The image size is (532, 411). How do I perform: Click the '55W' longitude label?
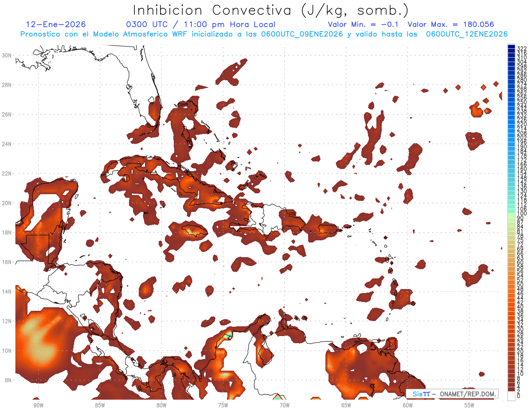469,405
